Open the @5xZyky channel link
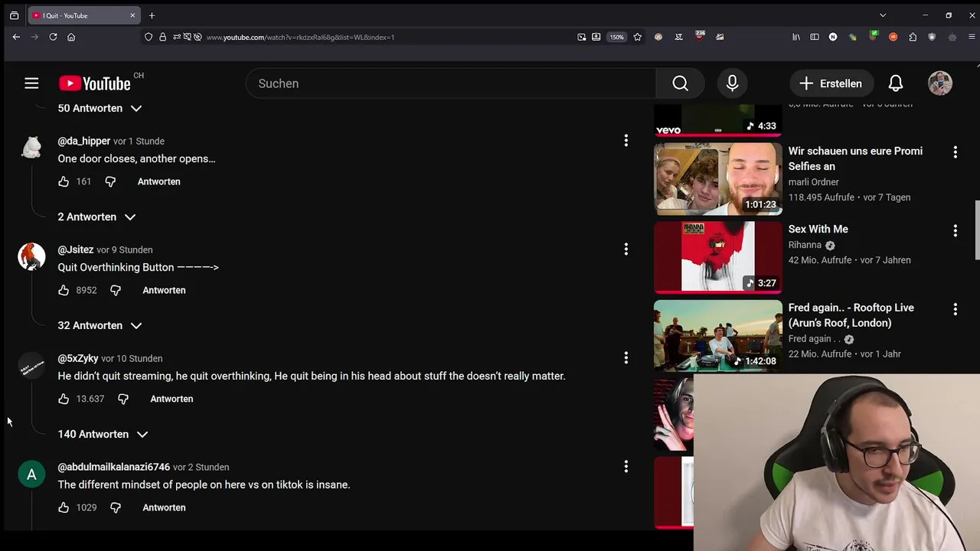 [x=78, y=358]
